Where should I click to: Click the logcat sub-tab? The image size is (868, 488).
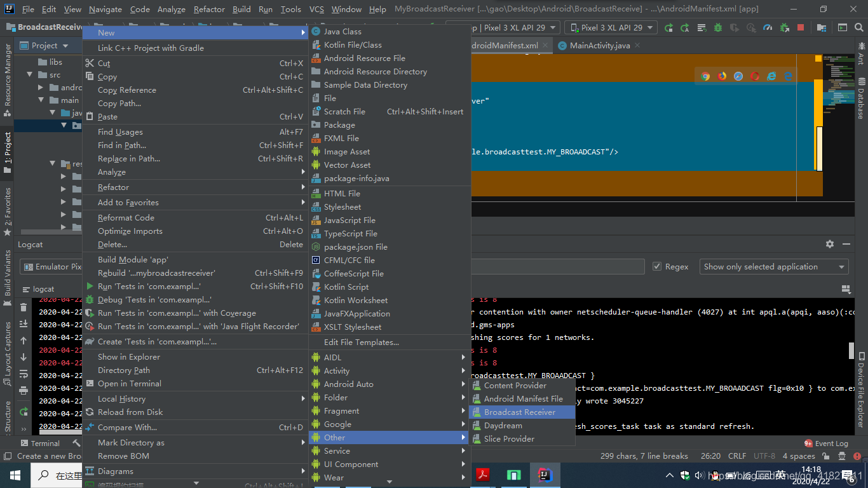[38, 289]
